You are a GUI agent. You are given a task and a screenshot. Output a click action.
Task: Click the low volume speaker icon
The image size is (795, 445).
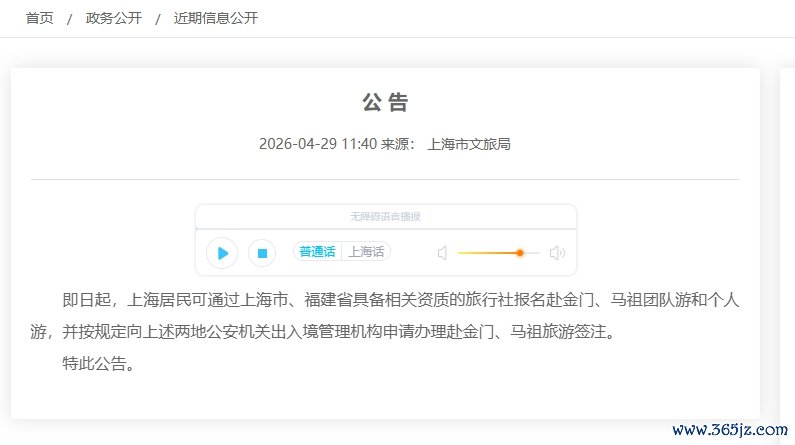[443, 253]
